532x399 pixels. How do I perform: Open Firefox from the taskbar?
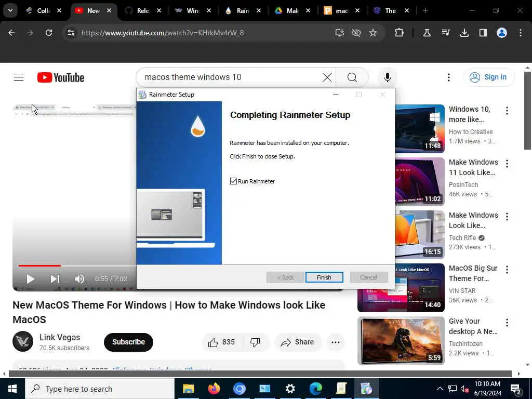click(x=214, y=389)
